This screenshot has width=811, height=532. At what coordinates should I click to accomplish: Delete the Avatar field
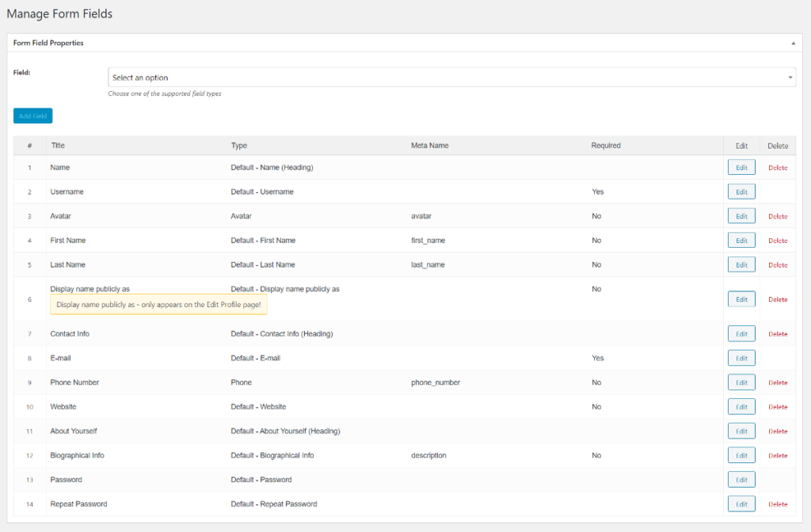(778, 216)
